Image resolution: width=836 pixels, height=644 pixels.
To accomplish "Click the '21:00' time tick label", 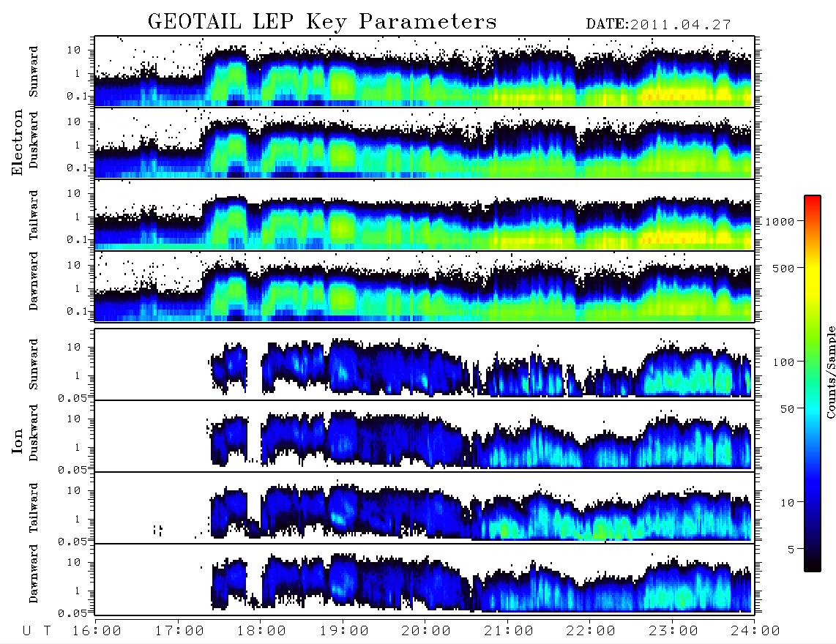I will (509, 631).
